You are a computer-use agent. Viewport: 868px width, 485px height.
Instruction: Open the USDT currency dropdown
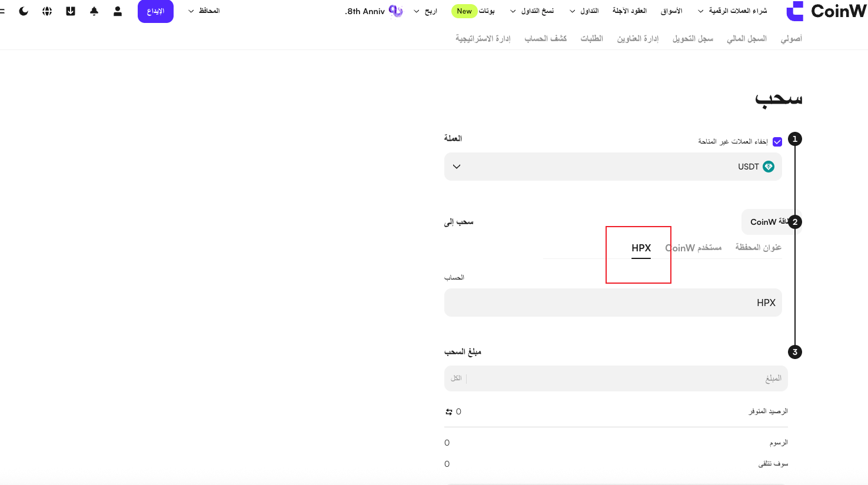pyautogui.click(x=613, y=167)
